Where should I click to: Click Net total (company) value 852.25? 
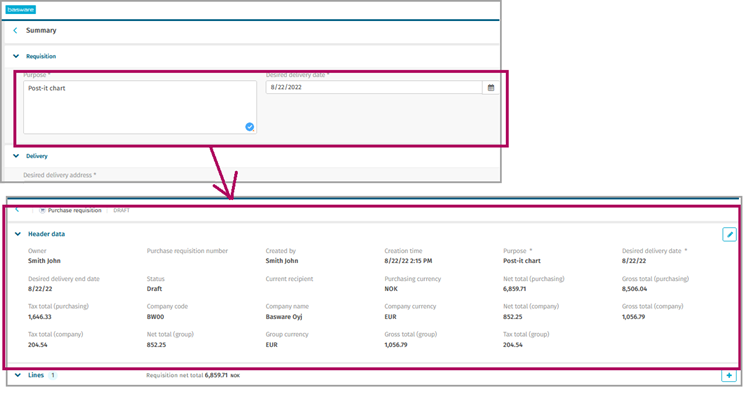[x=512, y=317]
